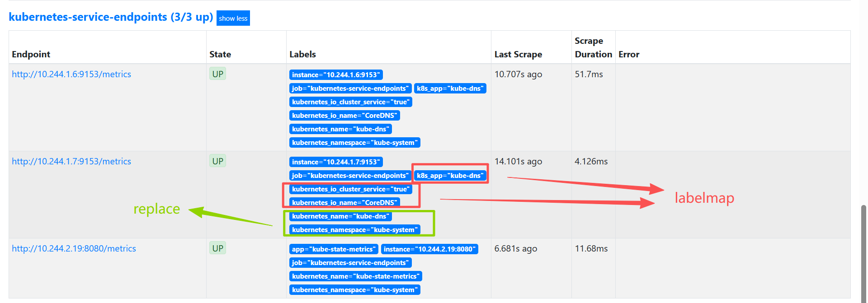
Task: Click label instance="10.244.2.19:8080"
Action: tap(430, 249)
